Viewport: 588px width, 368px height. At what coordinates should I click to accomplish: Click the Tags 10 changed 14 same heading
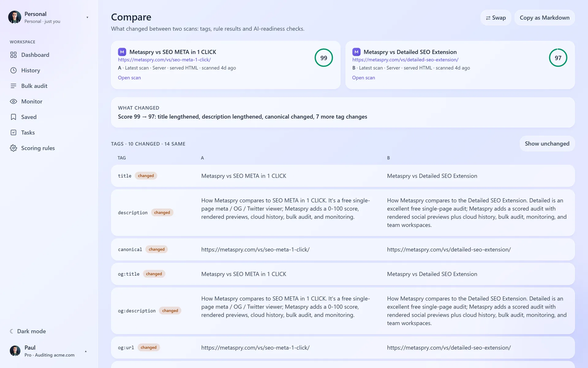148,144
